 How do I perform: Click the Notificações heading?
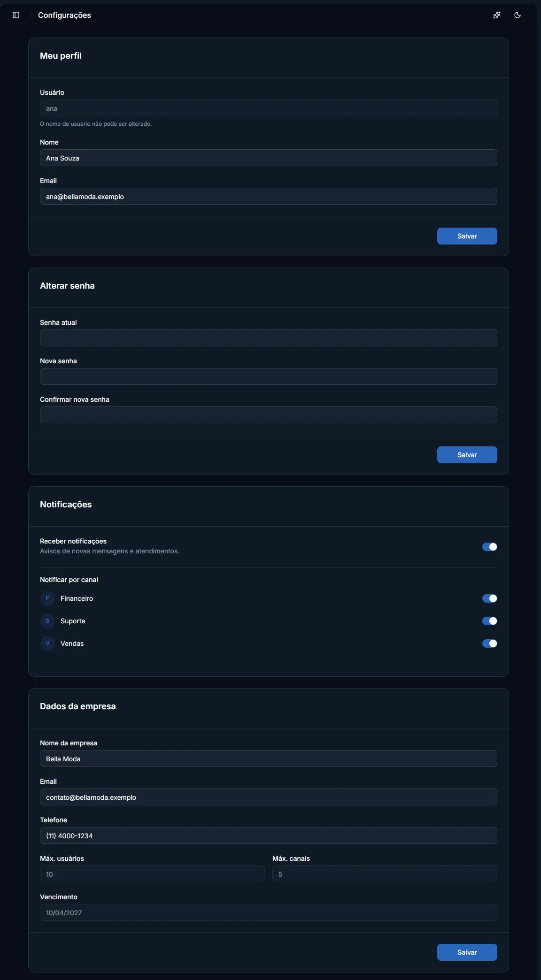point(66,505)
